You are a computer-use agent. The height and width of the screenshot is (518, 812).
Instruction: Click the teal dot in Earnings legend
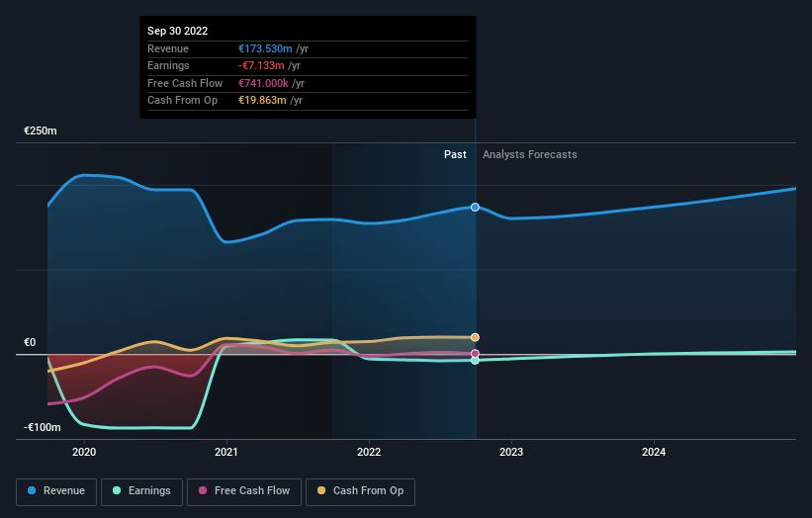(x=117, y=490)
